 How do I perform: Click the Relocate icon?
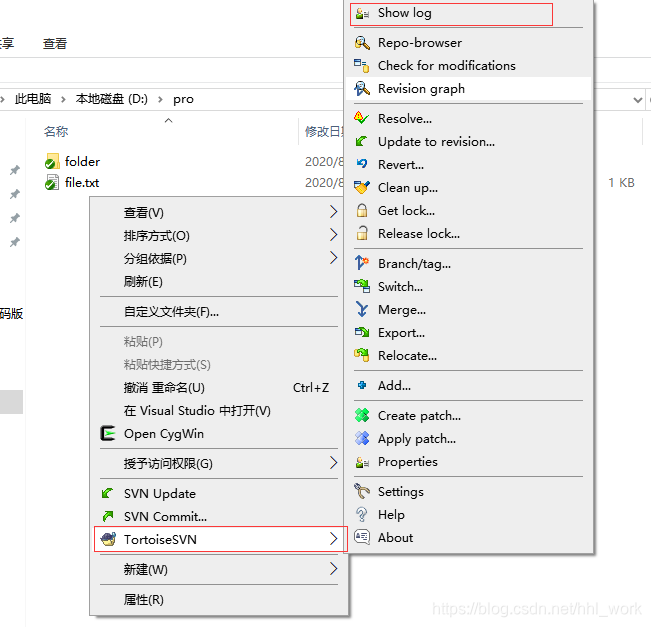(x=362, y=355)
